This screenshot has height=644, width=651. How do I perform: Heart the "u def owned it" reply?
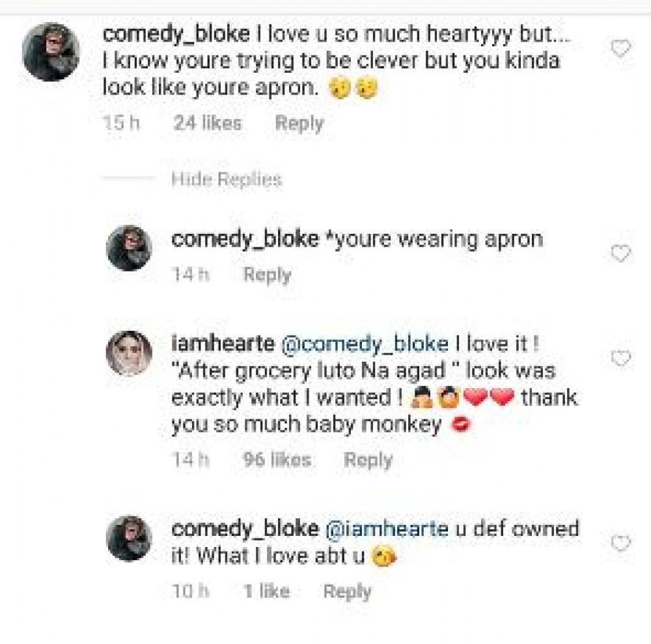pos(621,542)
